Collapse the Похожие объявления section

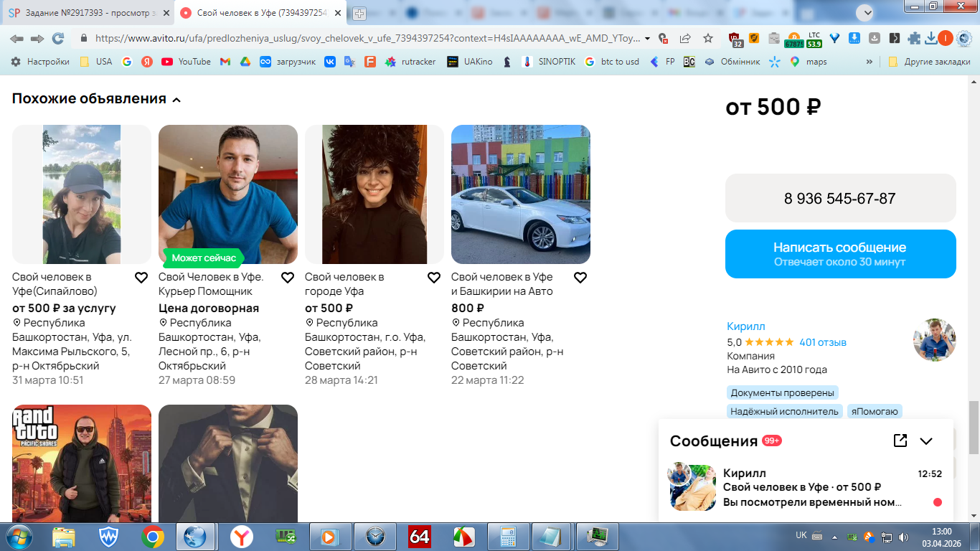coord(176,100)
